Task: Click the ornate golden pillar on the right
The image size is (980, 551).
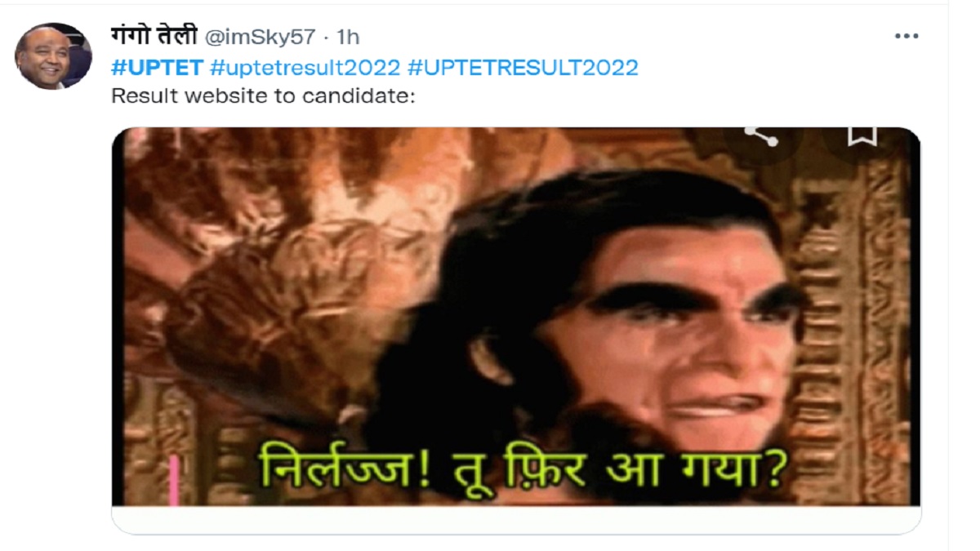Action: pos(866,327)
